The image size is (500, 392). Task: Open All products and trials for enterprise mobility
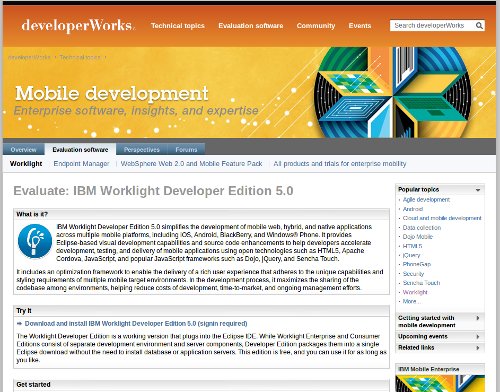tap(340, 164)
